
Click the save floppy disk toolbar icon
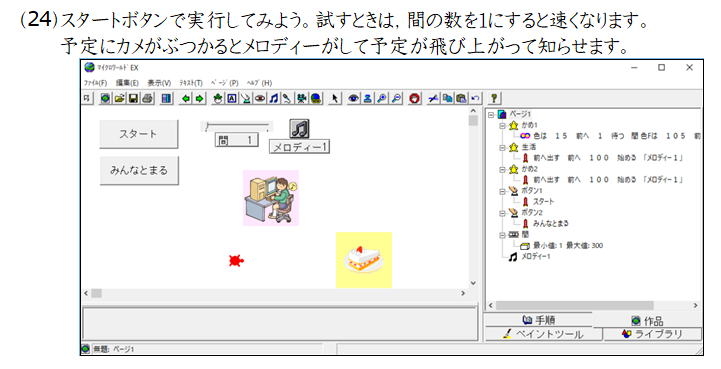pos(133,98)
